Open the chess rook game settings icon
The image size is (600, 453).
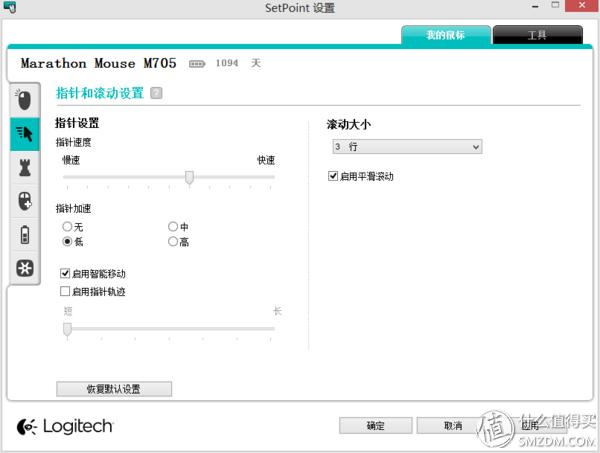(24, 167)
